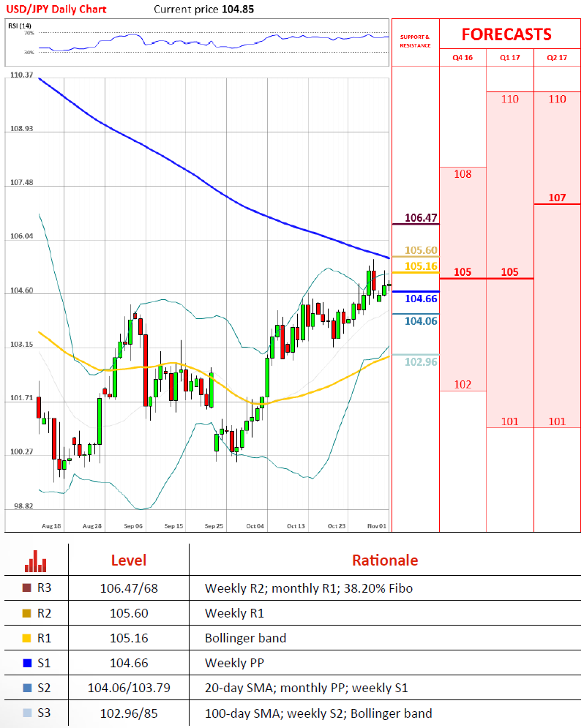Click the 105.16 cell in Level column
The image size is (584, 728).
point(129,639)
